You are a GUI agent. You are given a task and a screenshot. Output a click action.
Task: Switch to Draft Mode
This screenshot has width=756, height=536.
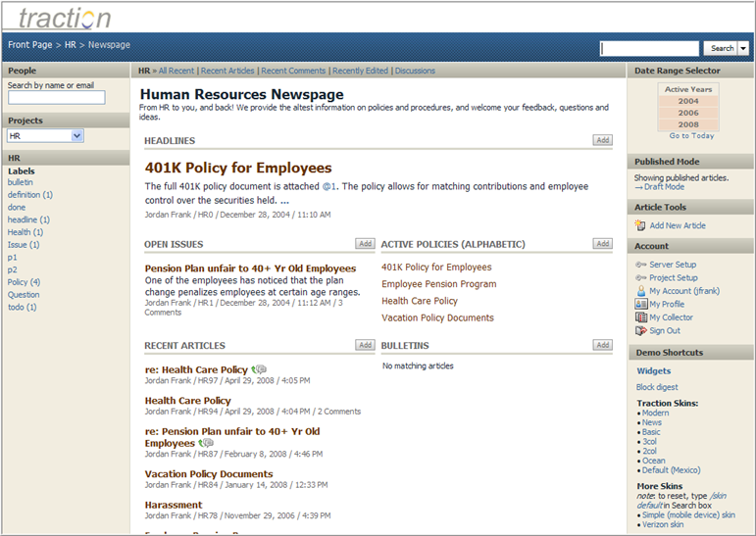click(x=664, y=187)
